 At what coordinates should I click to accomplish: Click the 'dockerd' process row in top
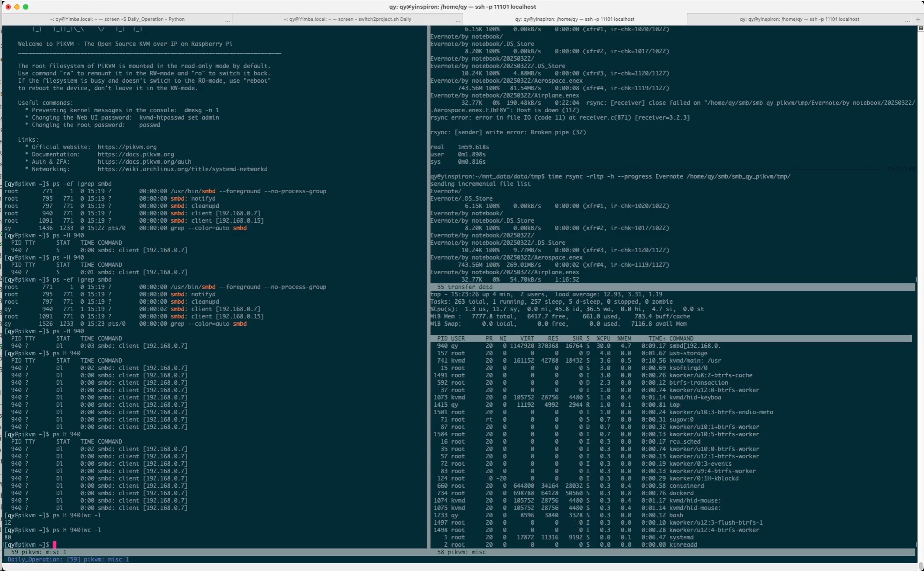click(565, 493)
